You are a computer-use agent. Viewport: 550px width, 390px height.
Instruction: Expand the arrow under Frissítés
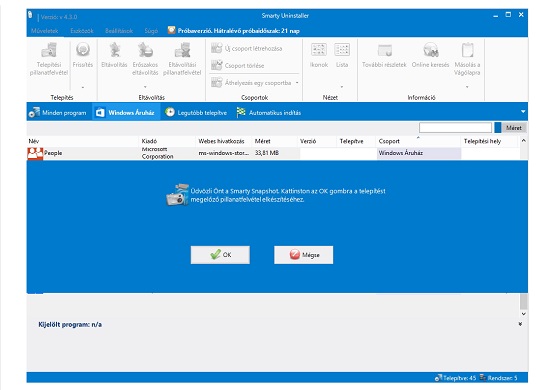pos(83,87)
